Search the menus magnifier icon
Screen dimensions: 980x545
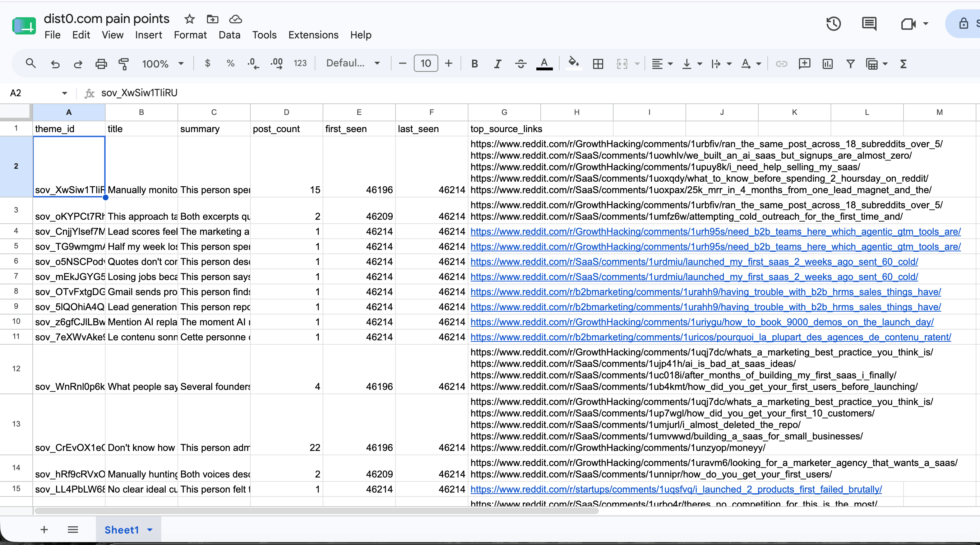[31, 64]
